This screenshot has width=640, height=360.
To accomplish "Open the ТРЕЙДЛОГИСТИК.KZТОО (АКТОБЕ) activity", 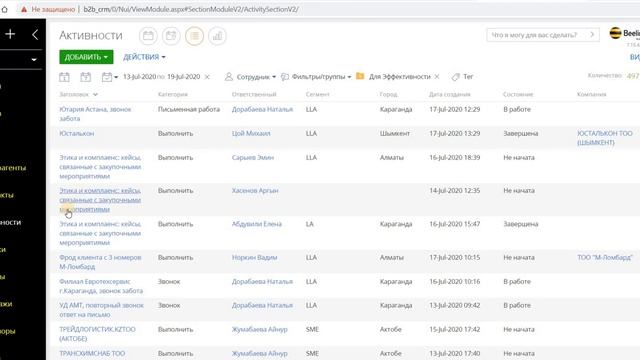I will pos(97,334).
